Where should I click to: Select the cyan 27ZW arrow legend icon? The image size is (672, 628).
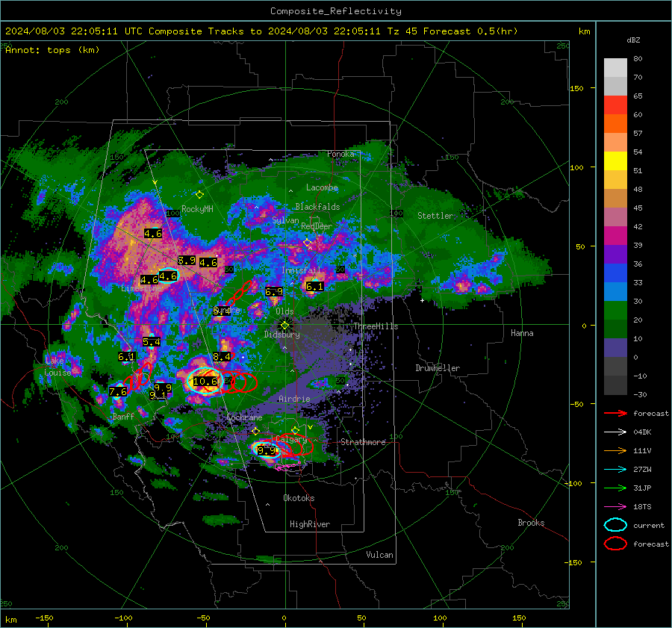pyautogui.click(x=615, y=470)
